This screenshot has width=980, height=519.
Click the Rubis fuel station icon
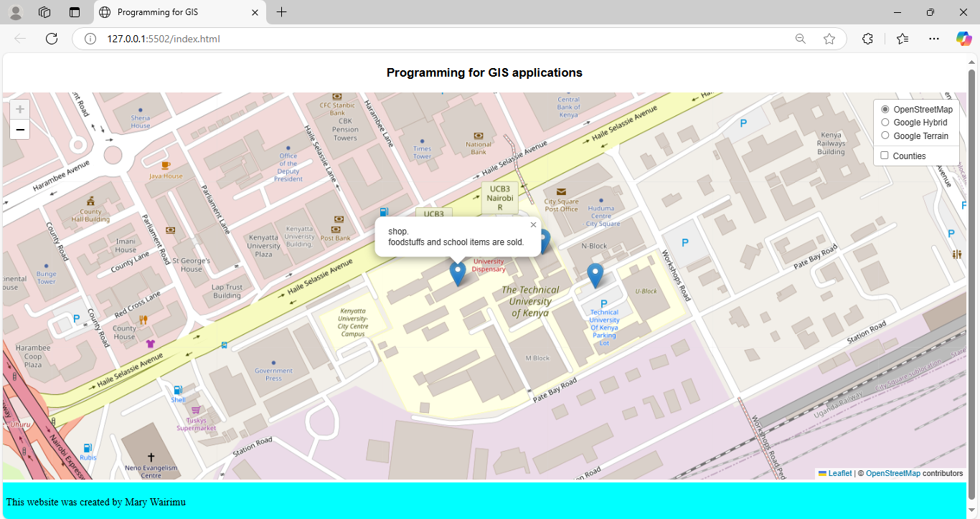(x=88, y=447)
